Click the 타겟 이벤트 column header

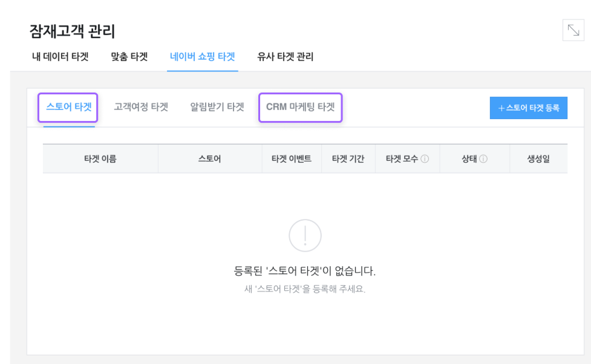pyautogui.click(x=292, y=159)
